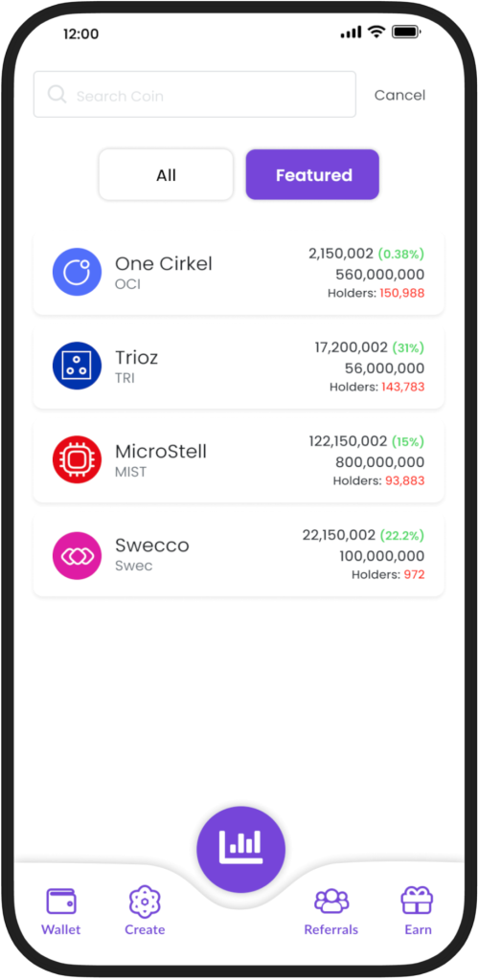This screenshot has width=478, height=980.
Task: Tap the Wi-Fi status icon
Action: coord(376,32)
